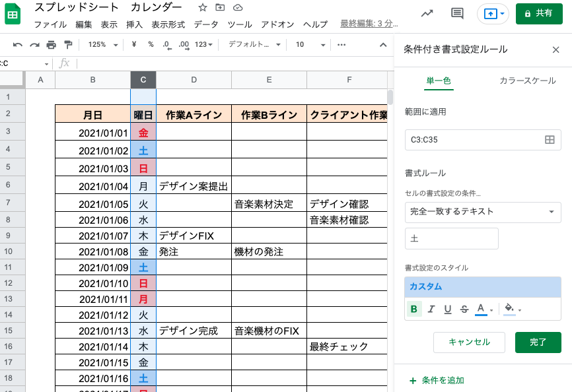572x392 pixels.
Task: Toggle strikethrough in formatting style
Action: coord(464,309)
